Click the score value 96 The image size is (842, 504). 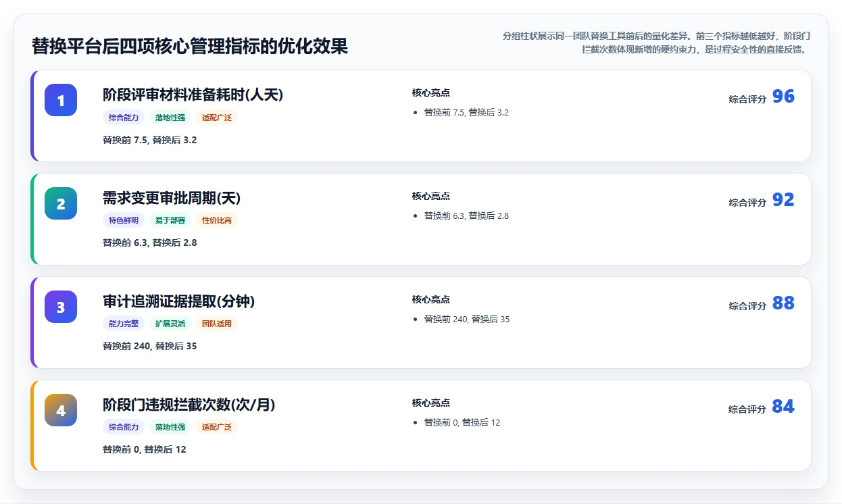pyautogui.click(x=783, y=97)
